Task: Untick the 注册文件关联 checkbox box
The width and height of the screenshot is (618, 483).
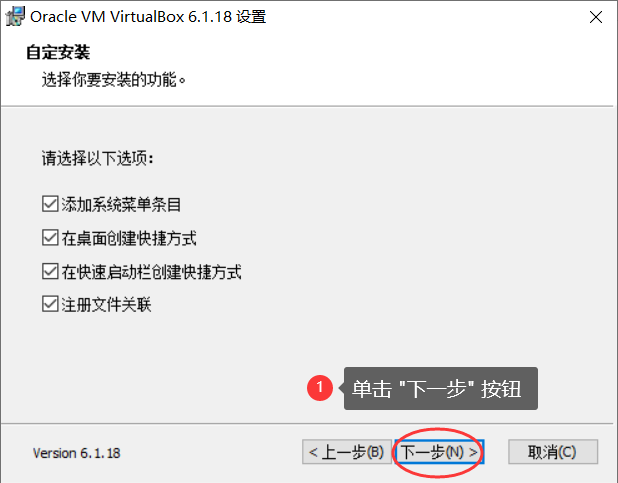Action: coord(50,304)
